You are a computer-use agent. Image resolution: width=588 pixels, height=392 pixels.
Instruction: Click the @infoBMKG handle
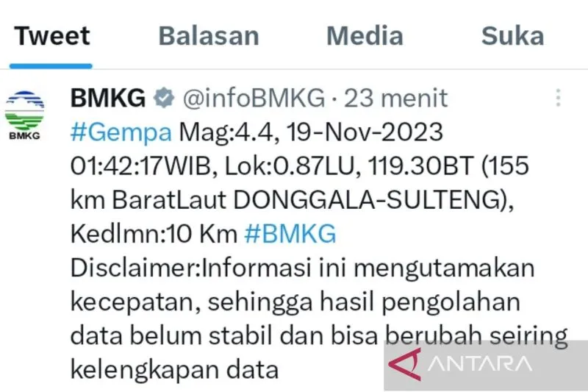(x=254, y=98)
